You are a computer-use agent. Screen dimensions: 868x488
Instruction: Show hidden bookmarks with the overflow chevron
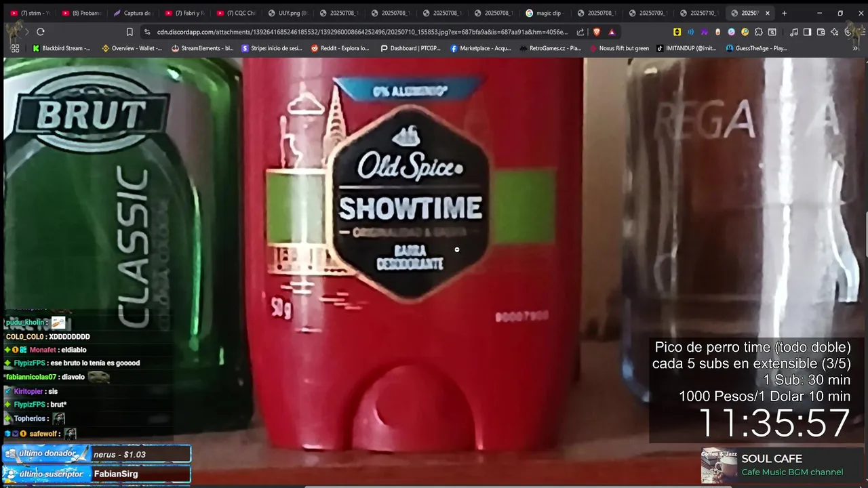(856, 48)
